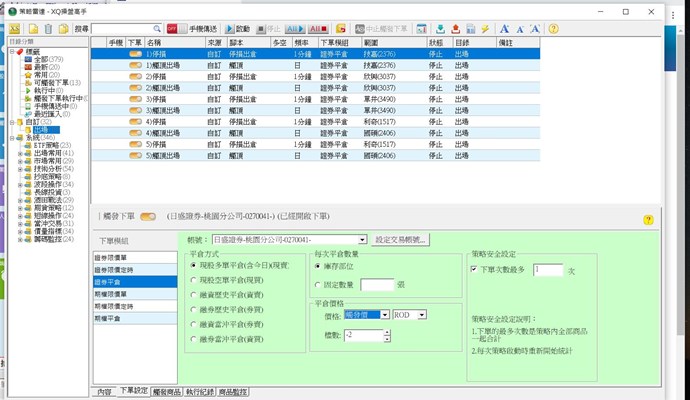Image resolution: width=690 pixels, height=400 pixels.
Task: Enable the 下單次數最多 checkbox
Action: click(x=474, y=270)
